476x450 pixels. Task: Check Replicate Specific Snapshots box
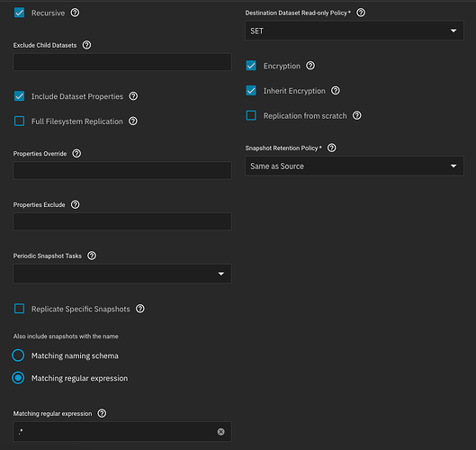point(20,309)
